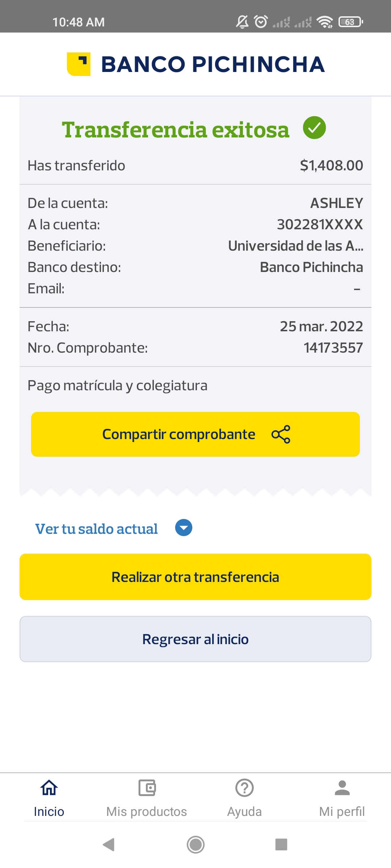Tap the Inicio home icon
The image size is (391, 868).
49,787
